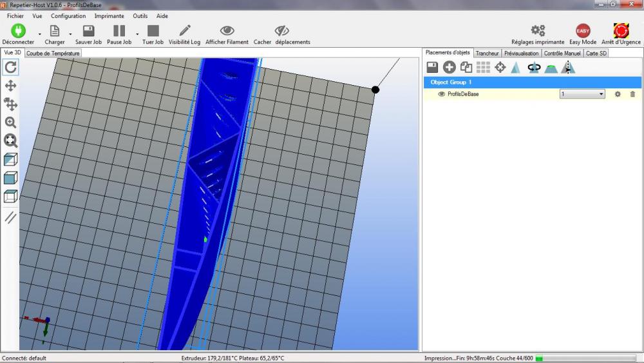Click the Couche 44/600 status text
This screenshot has height=363, width=644.
coord(514,358)
